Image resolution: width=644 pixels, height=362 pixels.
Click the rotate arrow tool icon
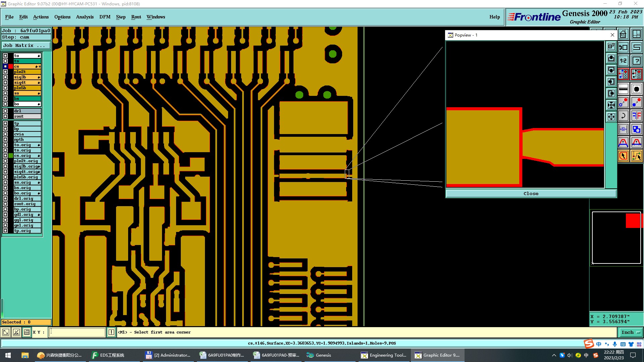[623, 116]
